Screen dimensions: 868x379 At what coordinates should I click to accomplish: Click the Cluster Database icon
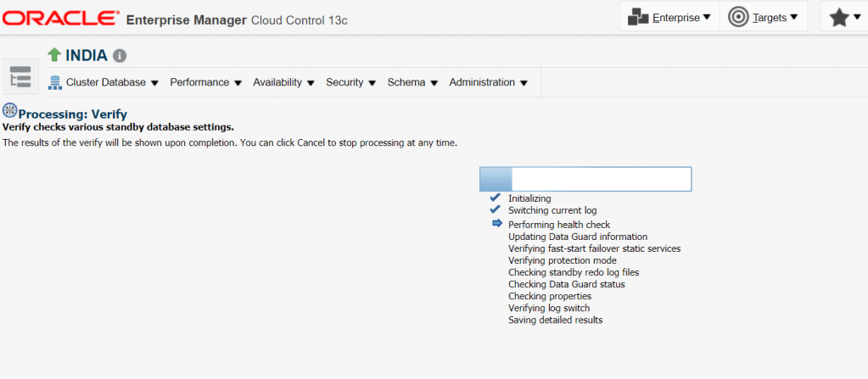click(x=56, y=82)
